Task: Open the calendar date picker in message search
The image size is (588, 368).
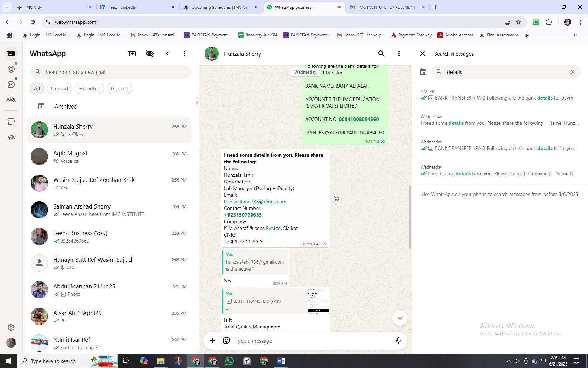Action: (x=423, y=72)
